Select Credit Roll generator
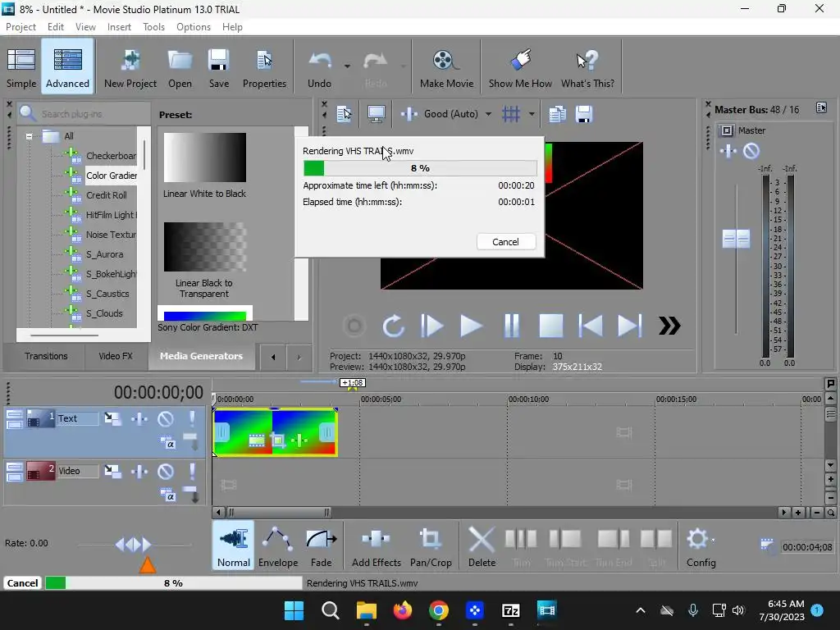This screenshot has width=840, height=630. (107, 195)
